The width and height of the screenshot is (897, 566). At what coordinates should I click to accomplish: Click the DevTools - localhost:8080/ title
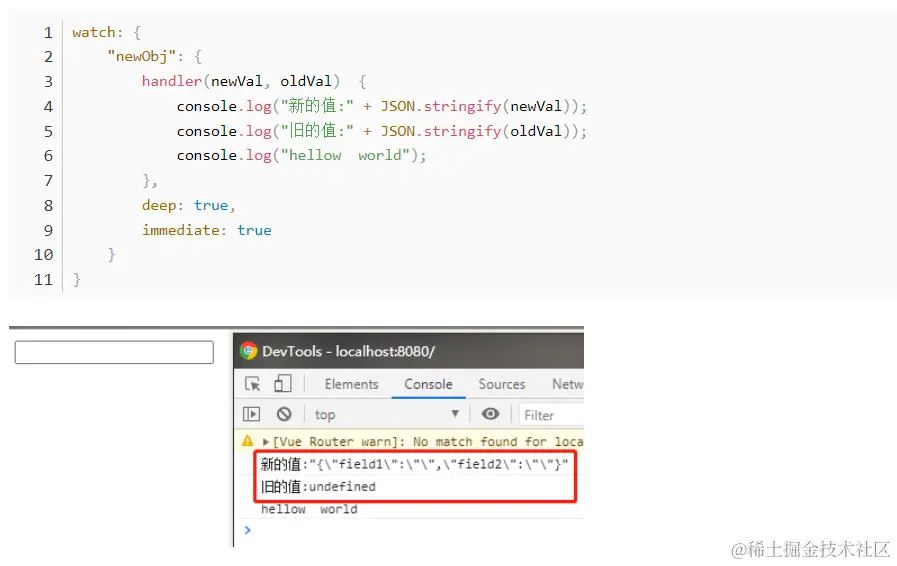[x=348, y=351]
